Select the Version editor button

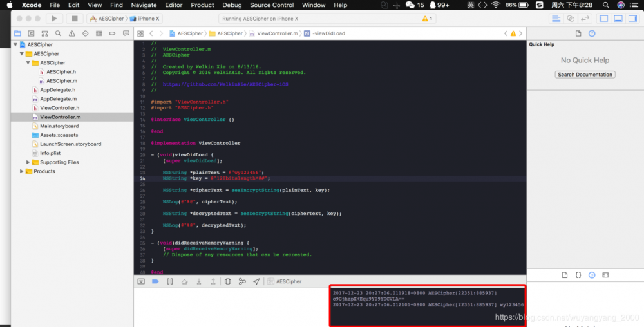[x=585, y=19]
